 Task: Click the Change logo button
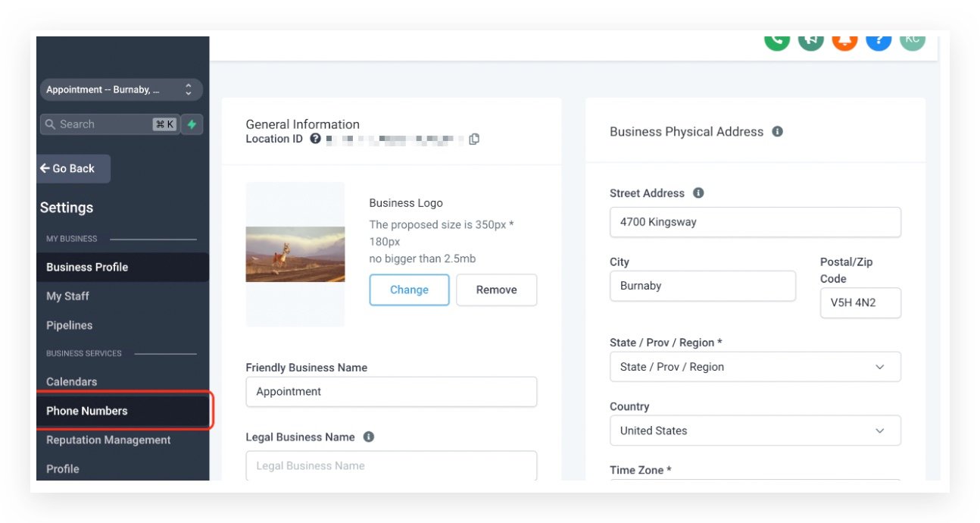tap(409, 290)
